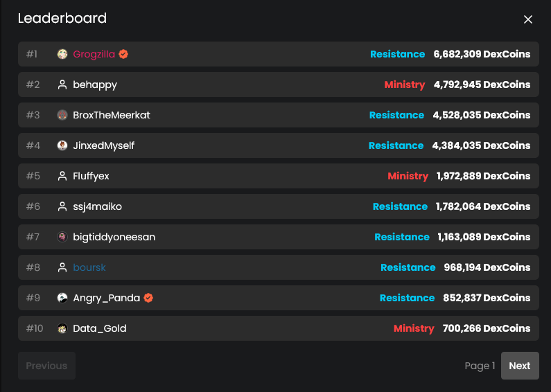Click the verified badge beside Angry_Panda
This screenshot has width=551, height=392.
click(x=148, y=298)
